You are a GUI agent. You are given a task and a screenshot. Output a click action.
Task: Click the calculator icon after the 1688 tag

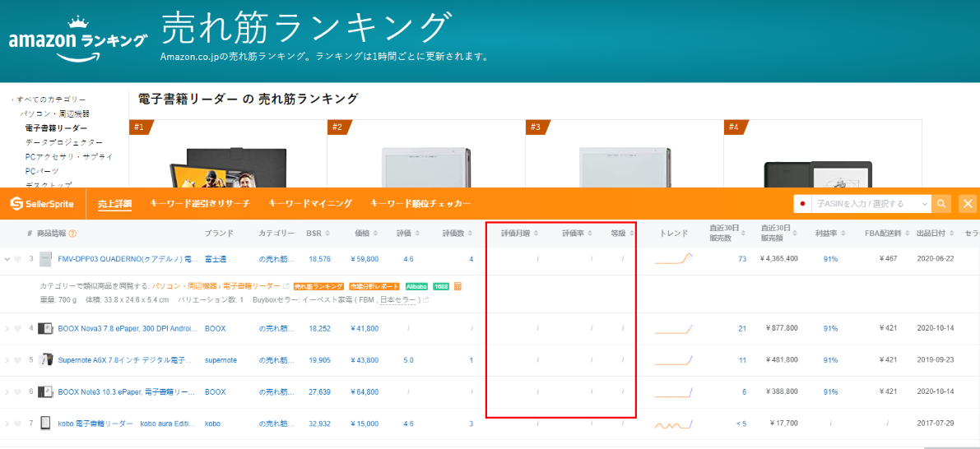[x=457, y=286]
